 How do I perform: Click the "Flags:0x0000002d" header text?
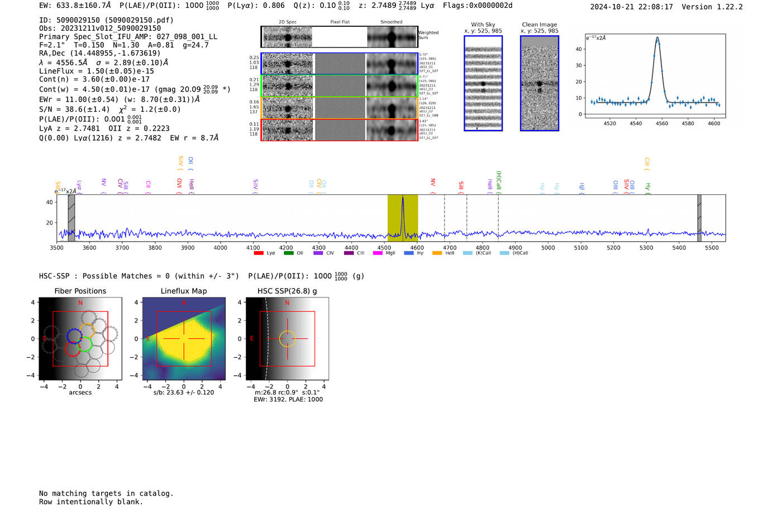click(478, 6)
